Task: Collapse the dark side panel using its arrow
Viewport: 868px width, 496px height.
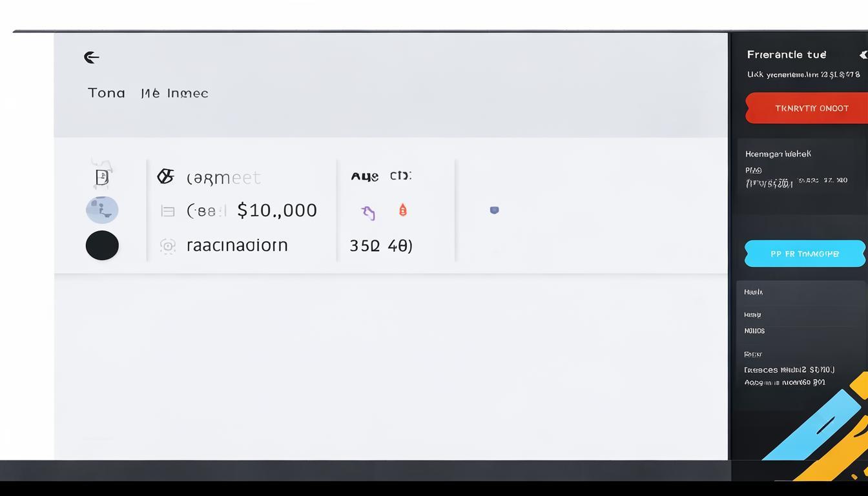Action: point(863,55)
